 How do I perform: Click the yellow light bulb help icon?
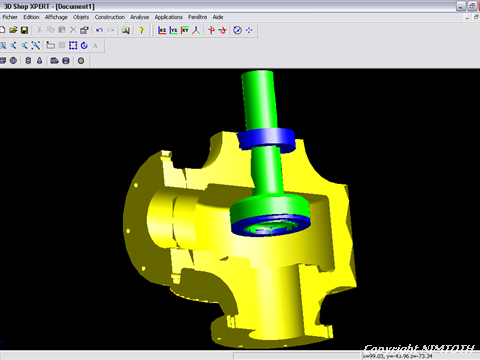click(141, 30)
